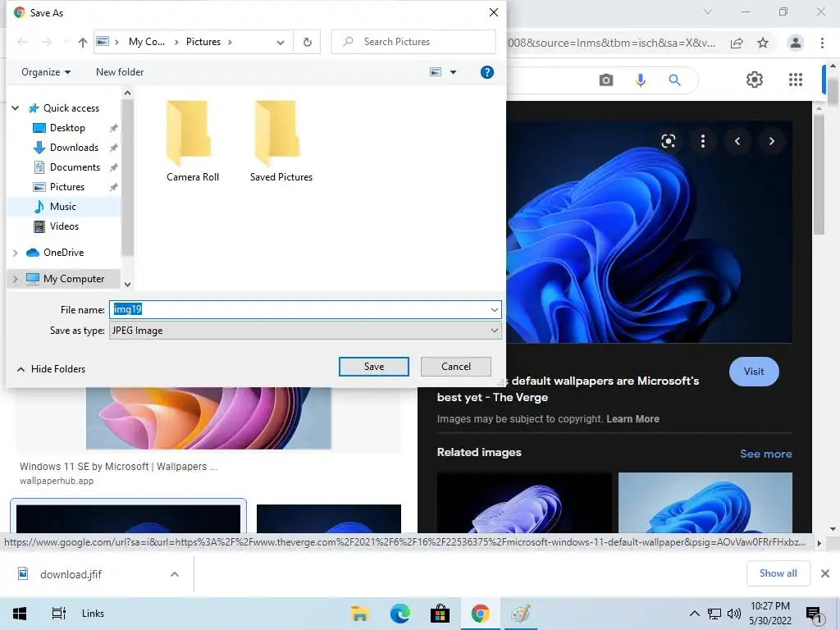
Task: Collapse the dialog with Hide Folders
Action: point(51,369)
